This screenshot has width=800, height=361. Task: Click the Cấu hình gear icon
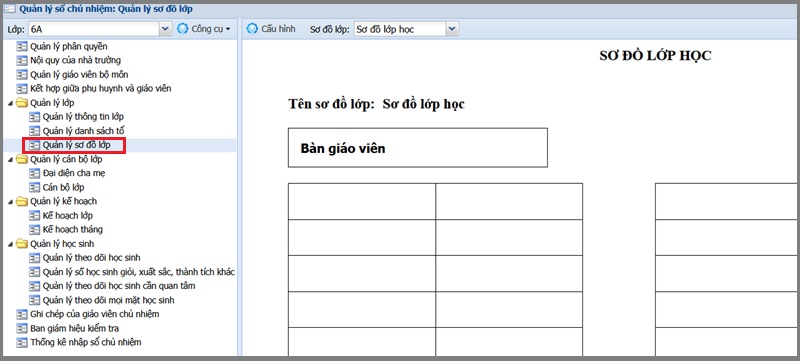click(252, 29)
